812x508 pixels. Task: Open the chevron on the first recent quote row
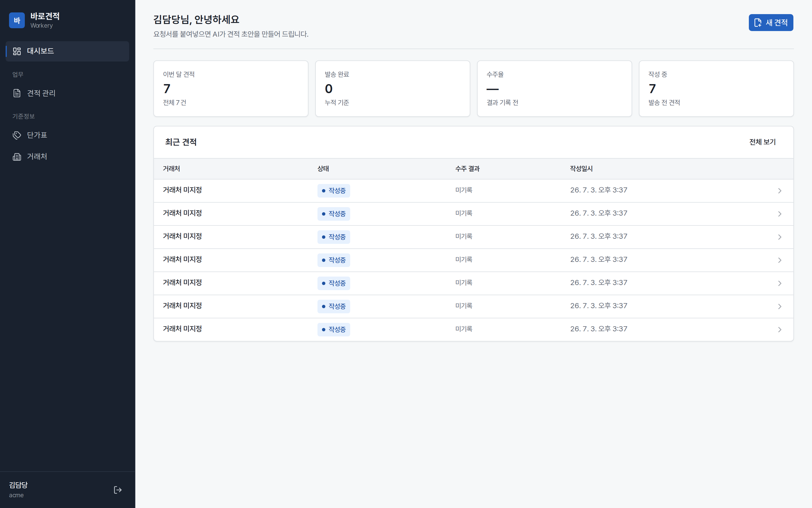(780, 191)
